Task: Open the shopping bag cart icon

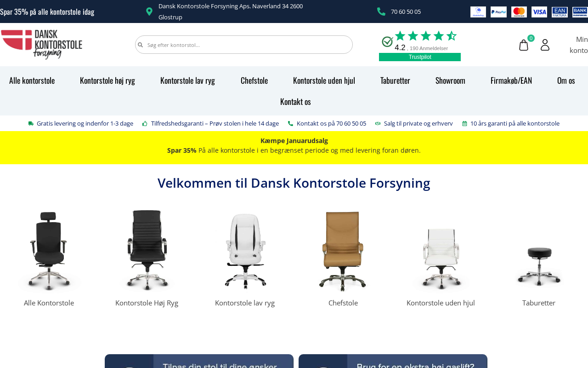Action: [x=524, y=45]
